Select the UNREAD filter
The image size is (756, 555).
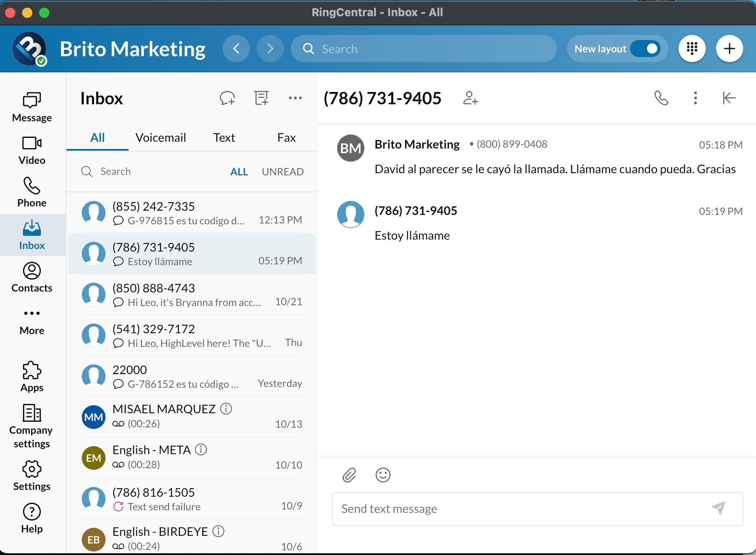tap(283, 172)
